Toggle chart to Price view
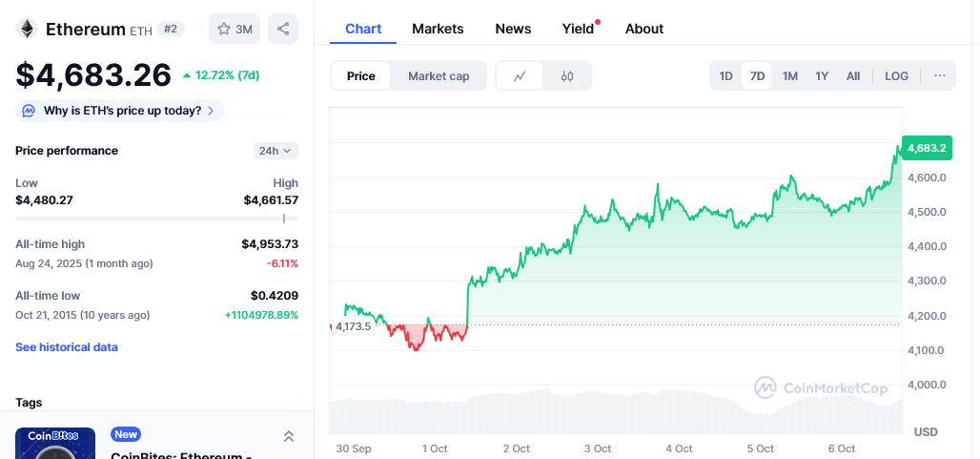Screen dimensions: 980x459 click(x=360, y=76)
